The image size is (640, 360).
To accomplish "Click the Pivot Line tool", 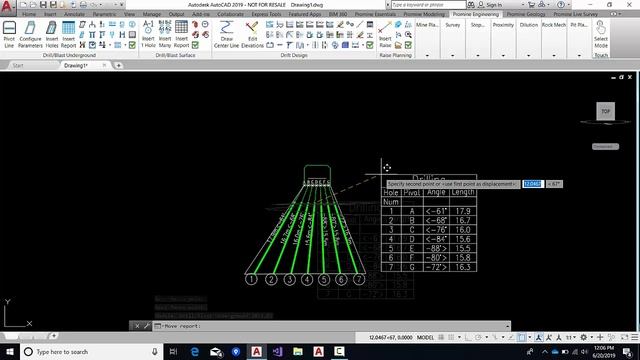I will pos(9,35).
